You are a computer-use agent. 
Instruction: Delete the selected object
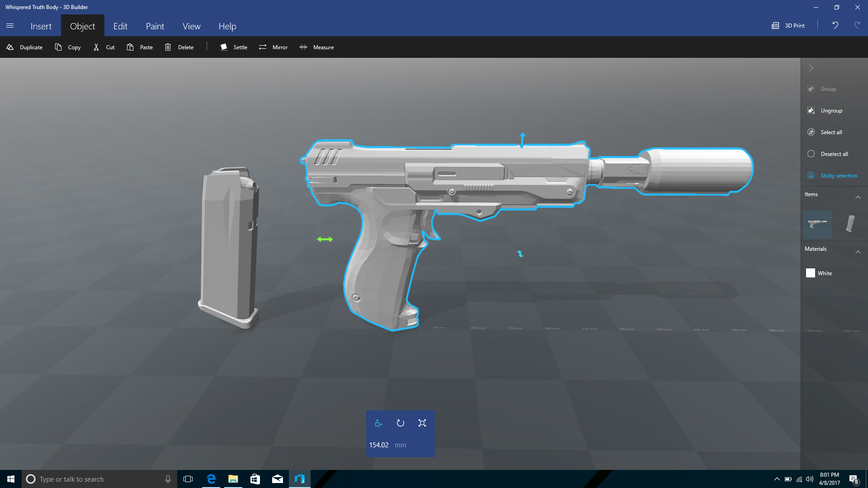(179, 47)
